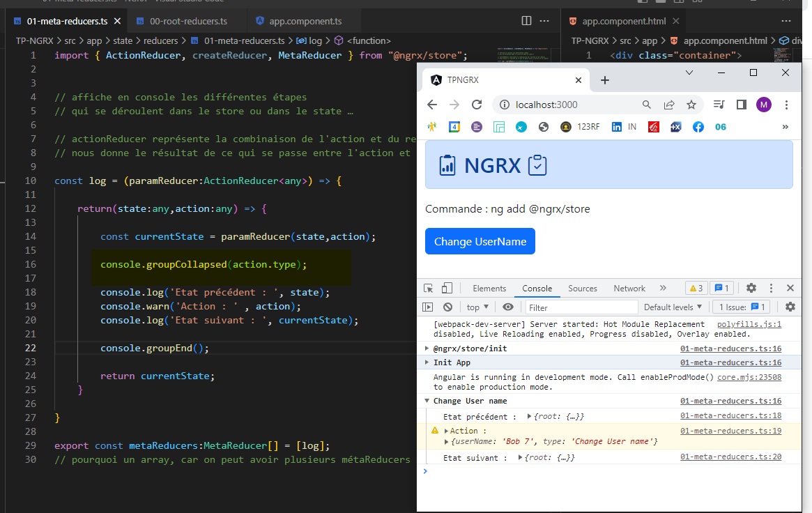The height and width of the screenshot is (513, 812).
Task: Toggle device toolbar in DevTools
Action: 447,289
